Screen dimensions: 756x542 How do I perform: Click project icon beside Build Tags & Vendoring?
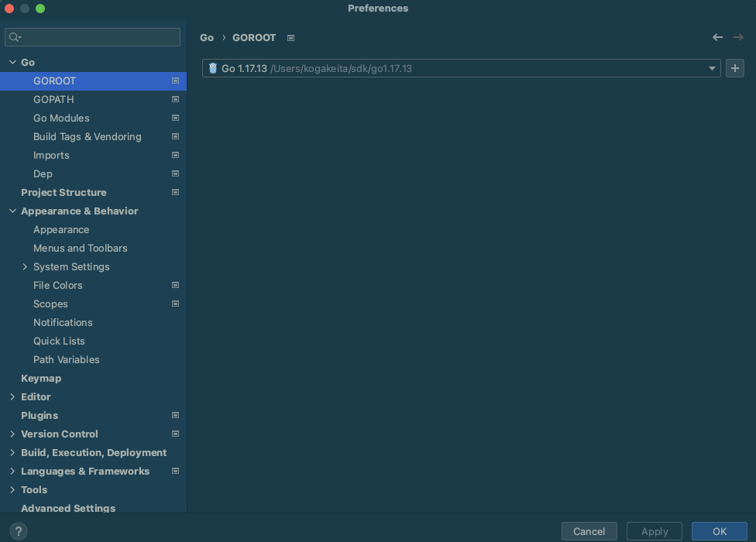tap(176, 136)
